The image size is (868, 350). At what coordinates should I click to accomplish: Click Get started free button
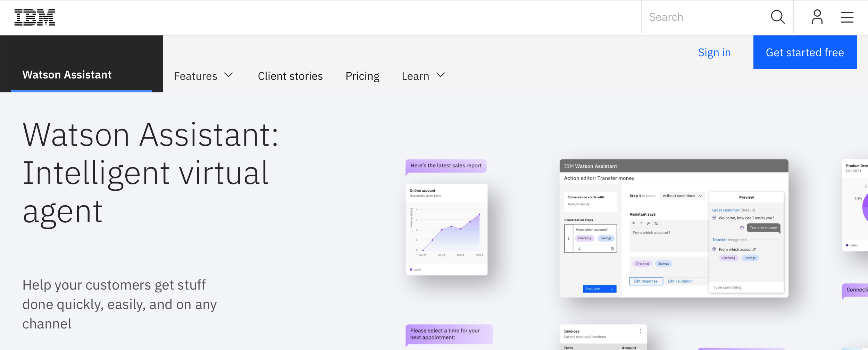805,52
